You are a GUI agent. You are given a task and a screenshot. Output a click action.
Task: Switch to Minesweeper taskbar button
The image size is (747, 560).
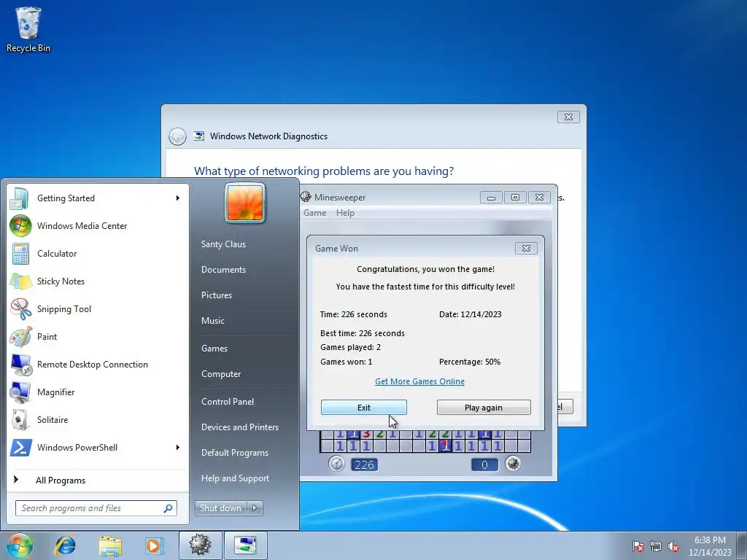pyautogui.click(x=200, y=545)
